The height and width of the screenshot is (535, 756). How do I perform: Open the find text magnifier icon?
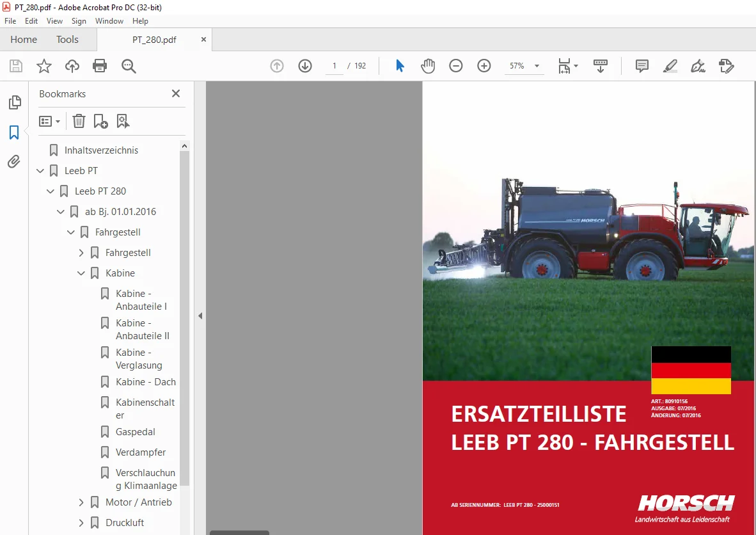tap(129, 66)
